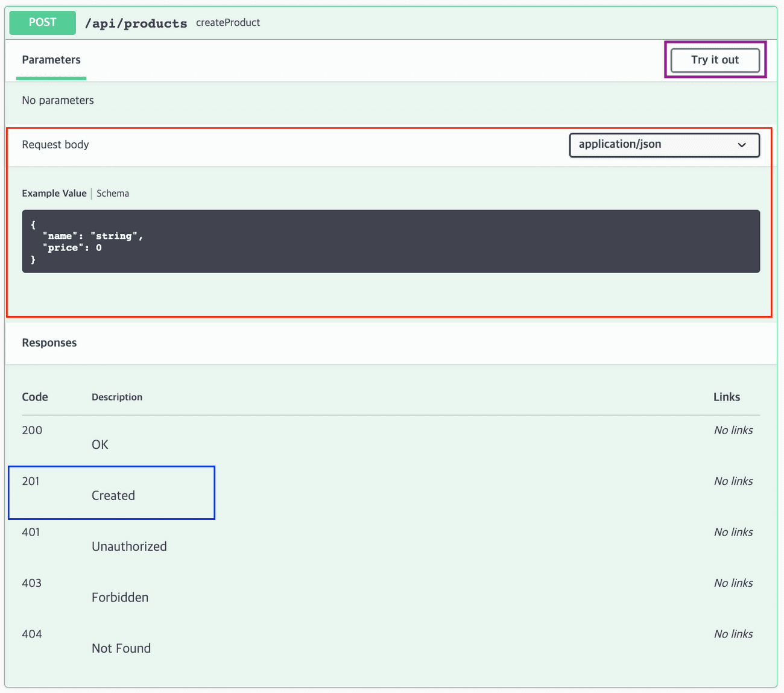Click the Request body label
The width and height of the screenshot is (784, 693).
tap(55, 145)
